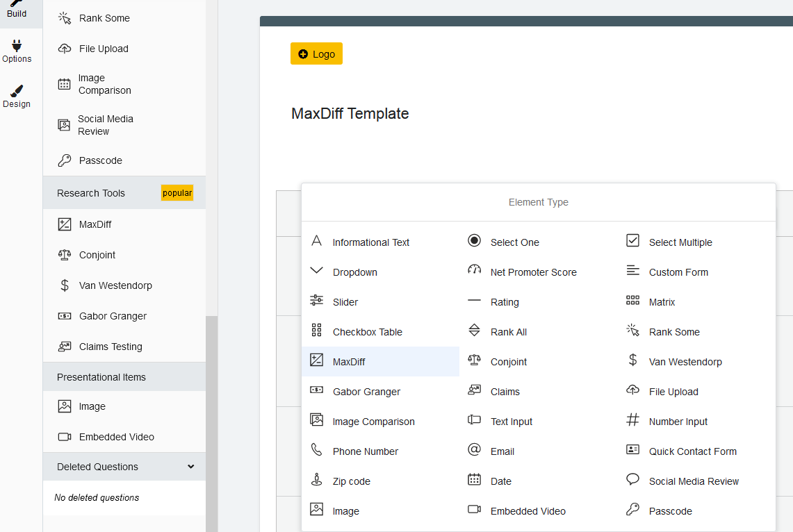This screenshot has height=532, width=793.
Task: Click the Rank All icon in popup
Action: [x=475, y=331]
